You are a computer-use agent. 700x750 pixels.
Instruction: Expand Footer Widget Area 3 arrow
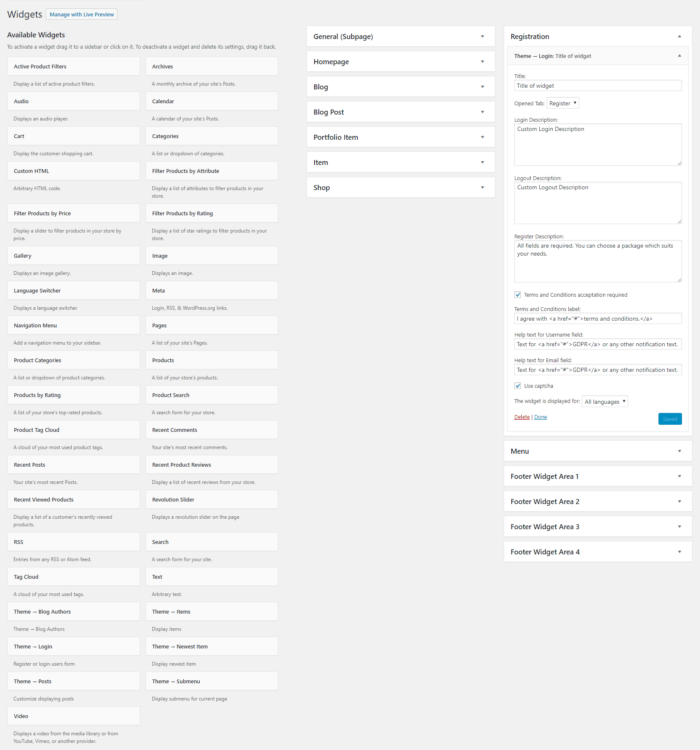coord(679,527)
